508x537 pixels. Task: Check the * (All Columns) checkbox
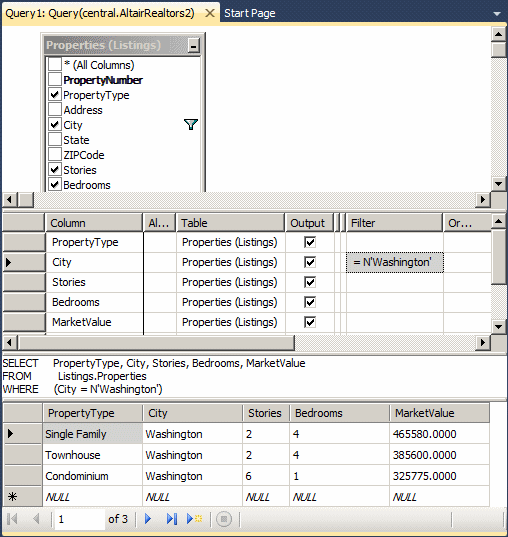tap(54, 64)
